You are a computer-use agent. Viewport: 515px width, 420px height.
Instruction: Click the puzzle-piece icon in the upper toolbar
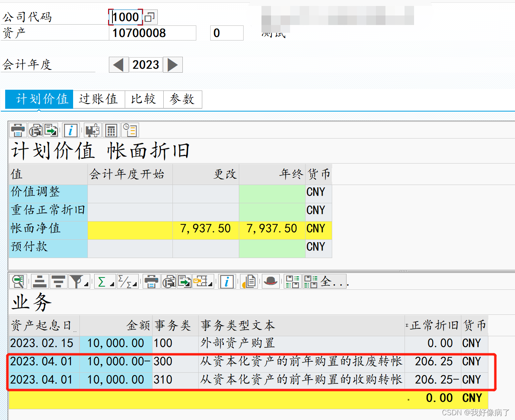point(92,130)
